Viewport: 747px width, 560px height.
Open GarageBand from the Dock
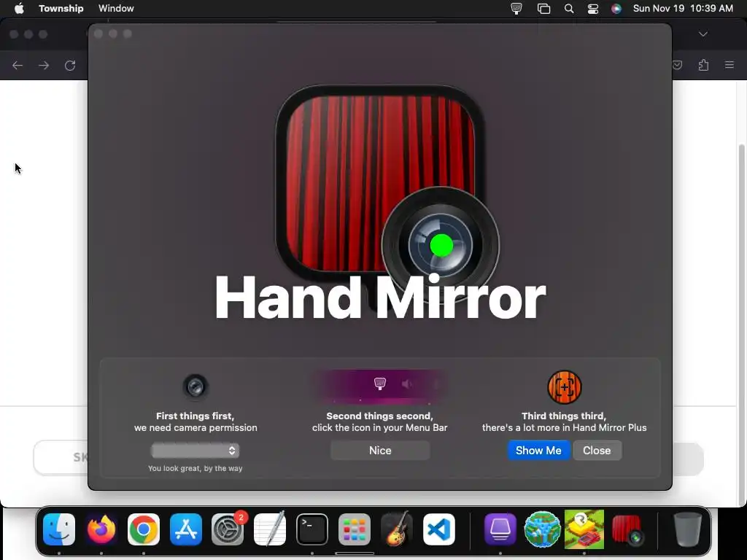tap(397, 529)
